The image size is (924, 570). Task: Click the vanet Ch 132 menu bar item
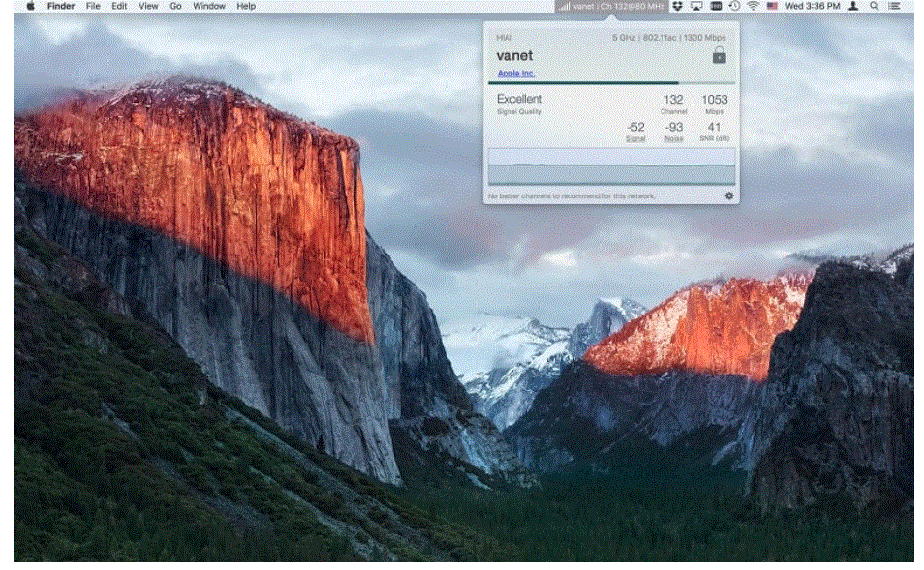(611, 6)
